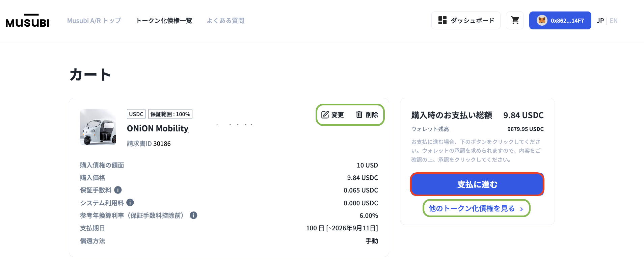Open よくある質問 page
The height and width of the screenshot is (279, 644).
click(x=225, y=21)
